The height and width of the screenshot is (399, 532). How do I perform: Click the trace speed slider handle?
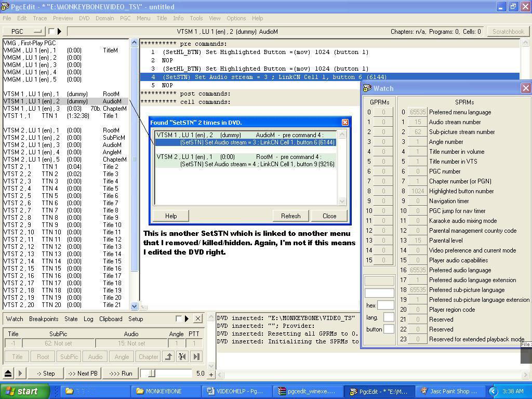[x=152, y=374]
